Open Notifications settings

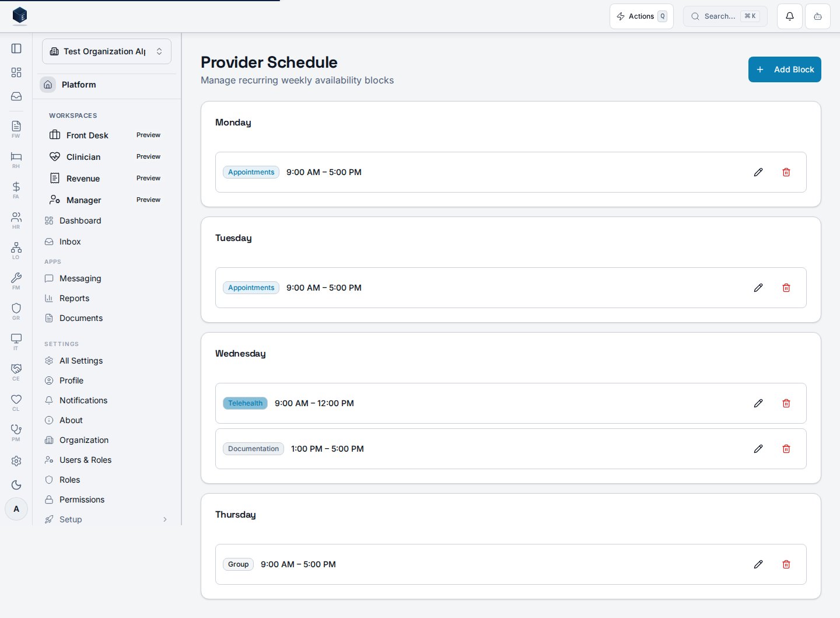coord(107,400)
